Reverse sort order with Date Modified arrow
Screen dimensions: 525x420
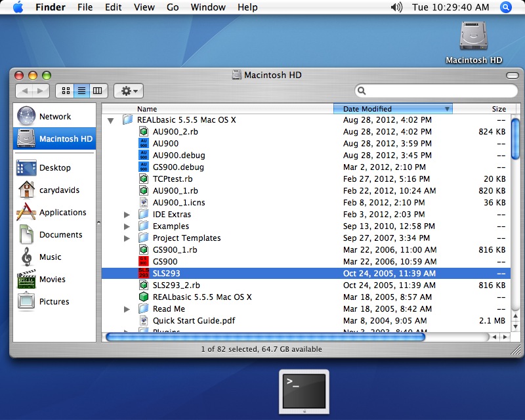447,109
